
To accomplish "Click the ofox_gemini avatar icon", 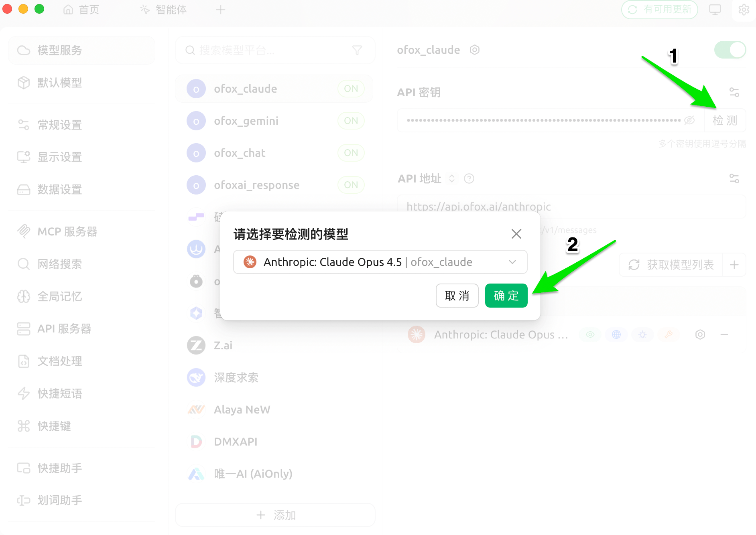I will (196, 121).
